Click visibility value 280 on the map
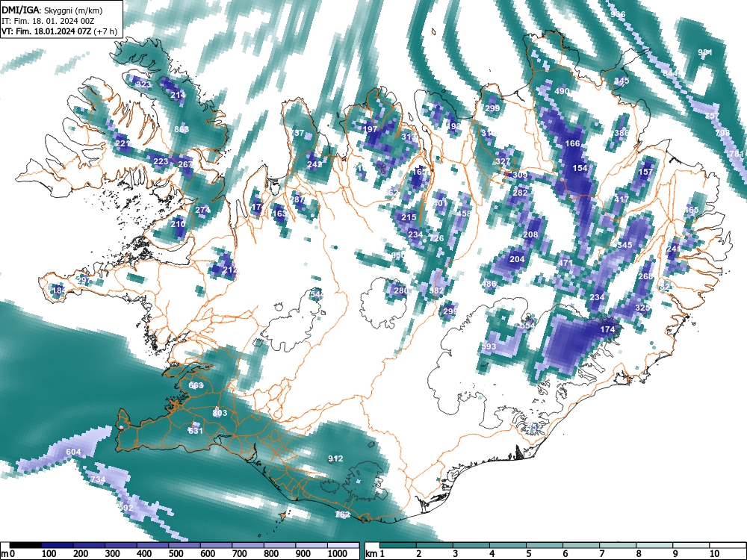Viewport: 747px width, 560px height. click(400, 290)
